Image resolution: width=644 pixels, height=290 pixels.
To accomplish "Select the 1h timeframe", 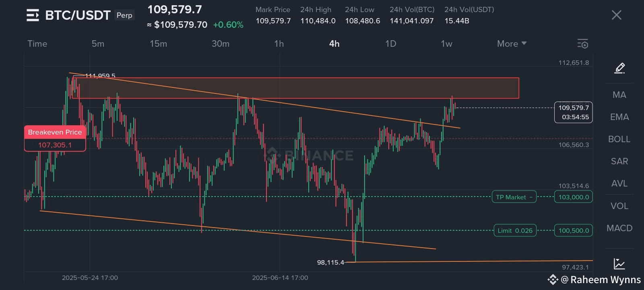I will [x=279, y=43].
